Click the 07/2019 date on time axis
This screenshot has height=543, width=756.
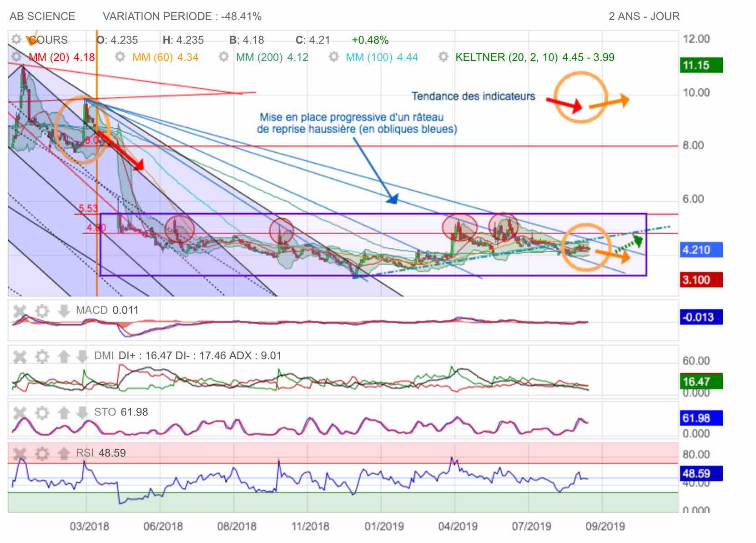coord(531,527)
